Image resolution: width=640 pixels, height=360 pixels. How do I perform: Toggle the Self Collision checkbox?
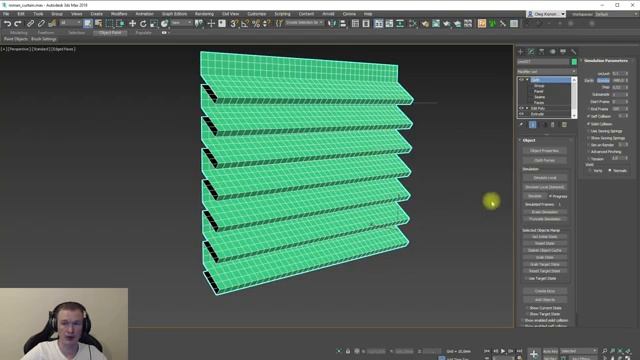(589, 116)
